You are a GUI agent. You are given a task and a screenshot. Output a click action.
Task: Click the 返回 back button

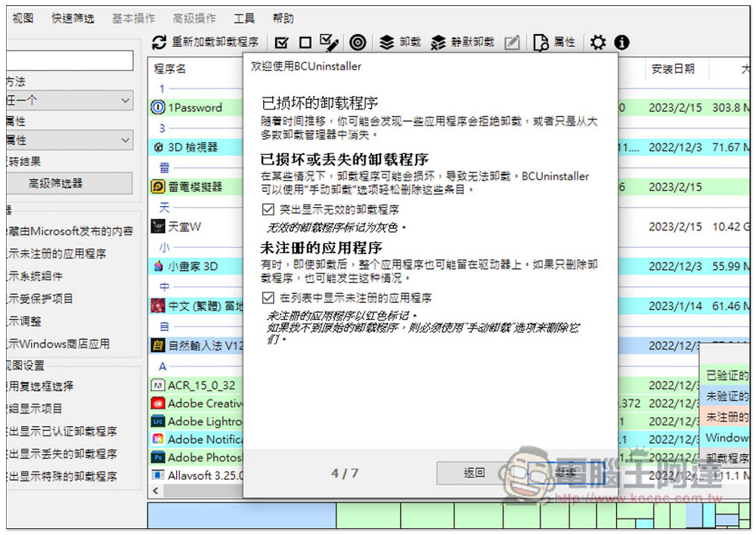pos(474,473)
